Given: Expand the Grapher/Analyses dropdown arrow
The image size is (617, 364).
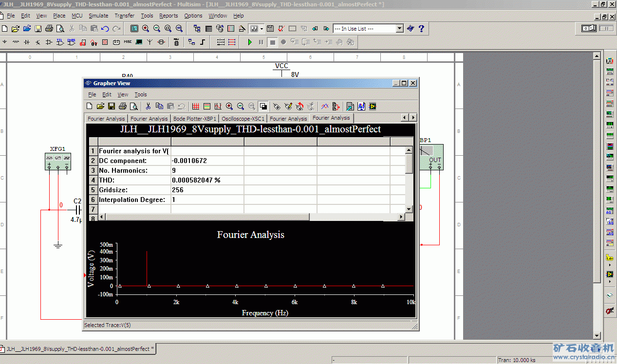Looking at the screenshot, I should [x=262, y=29].
